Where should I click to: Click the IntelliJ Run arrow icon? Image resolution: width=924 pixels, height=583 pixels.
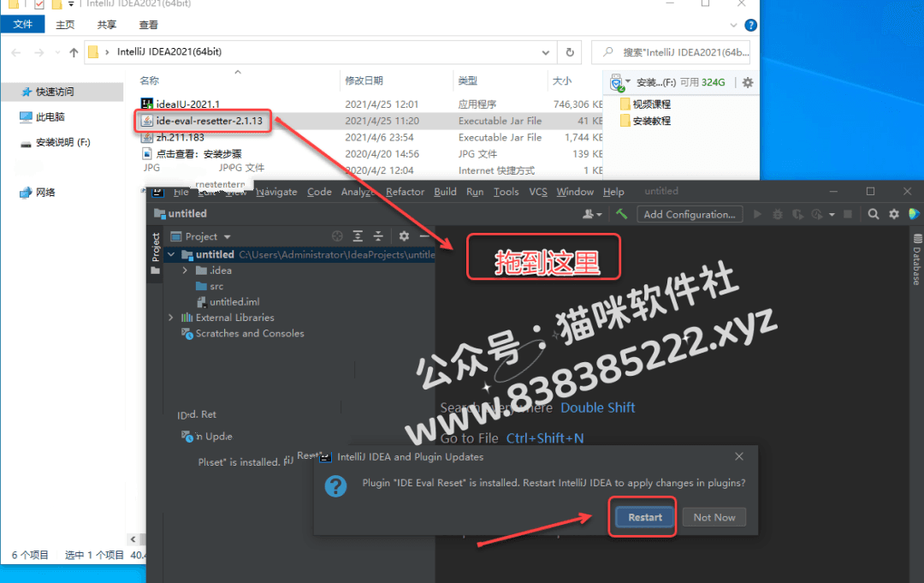(x=758, y=214)
